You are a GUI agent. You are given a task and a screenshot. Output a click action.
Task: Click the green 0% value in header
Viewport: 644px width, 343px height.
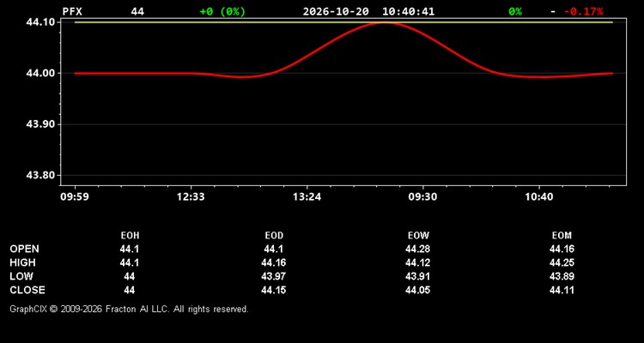[x=515, y=11]
